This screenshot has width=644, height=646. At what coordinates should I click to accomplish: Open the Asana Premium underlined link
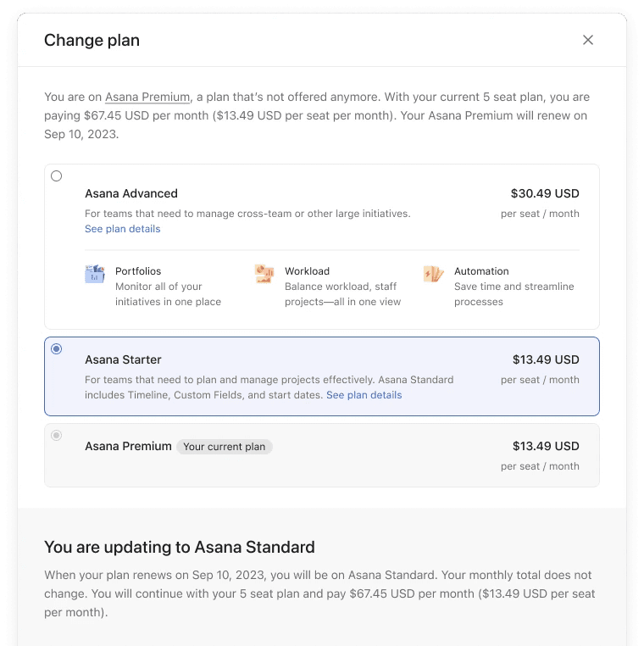click(x=147, y=97)
